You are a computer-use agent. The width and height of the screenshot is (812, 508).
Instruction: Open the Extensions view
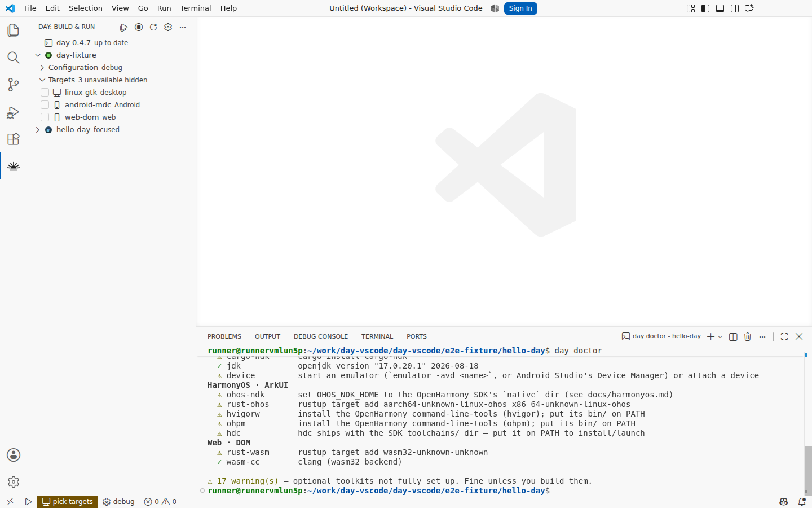[14, 139]
